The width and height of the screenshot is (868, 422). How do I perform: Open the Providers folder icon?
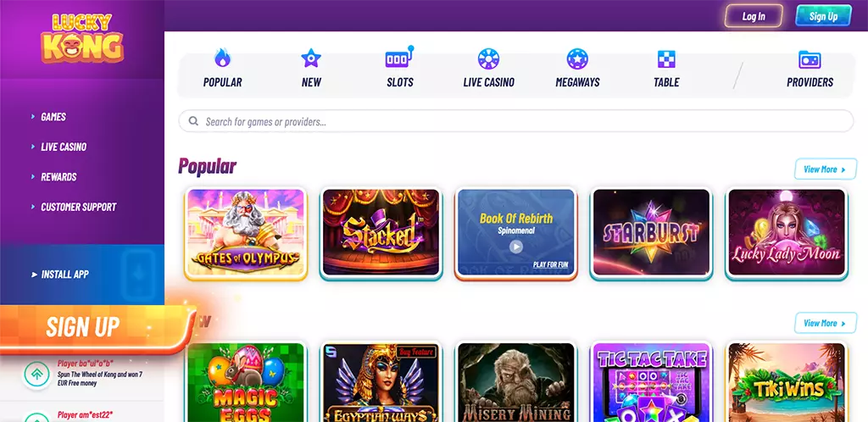[x=810, y=59]
